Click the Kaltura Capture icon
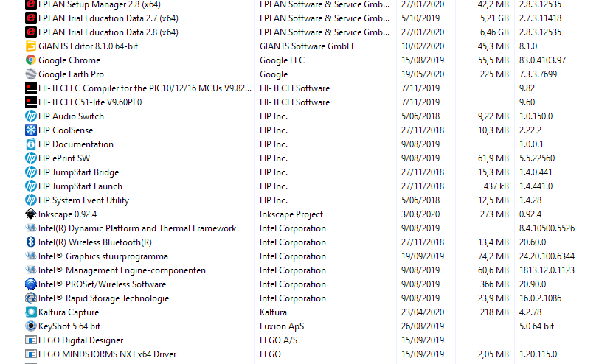The image size is (613, 364). coord(30,312)
